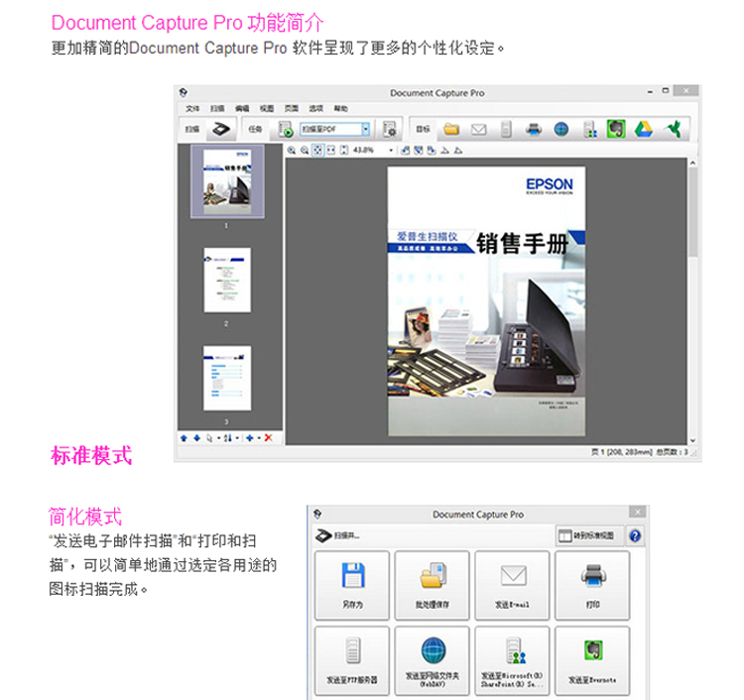Expand the arrow next to the page select icon
The height and width of the screenshot is (700, 744).
(219, 438)
